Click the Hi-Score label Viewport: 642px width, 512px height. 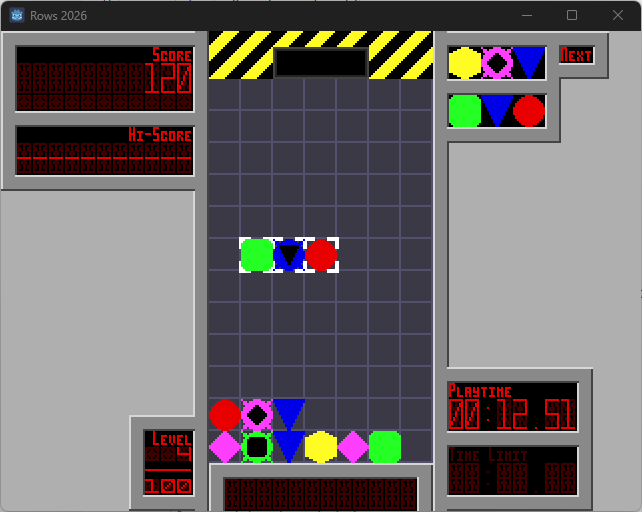coord(160,135)
